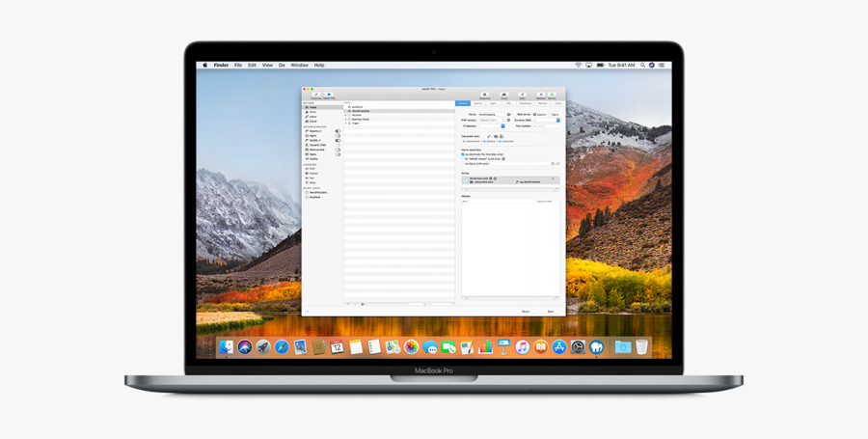Image resolution: width=868 pixels, height=439 pixels.
Task: Toggle the via /etc/hosts file checkbox
Action: 463,154
